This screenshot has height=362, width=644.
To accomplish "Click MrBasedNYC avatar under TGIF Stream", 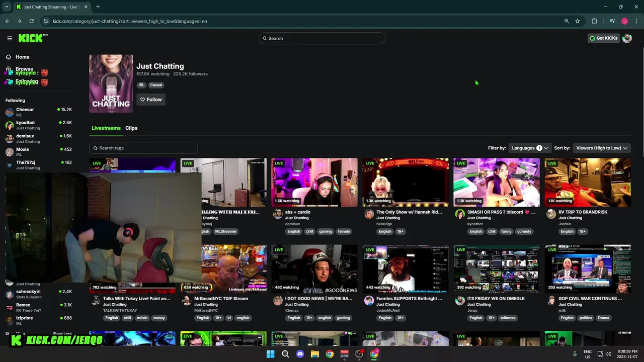I will pos(187,301).
